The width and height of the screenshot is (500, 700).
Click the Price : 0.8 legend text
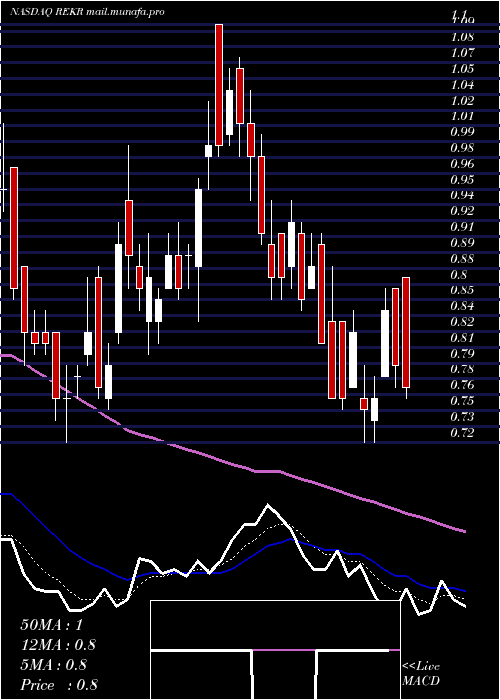point(59,685)
